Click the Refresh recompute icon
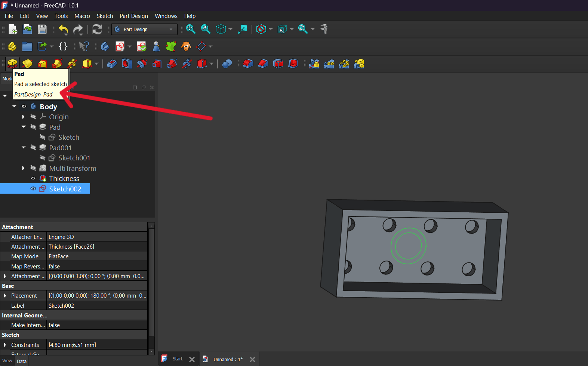Screen dimensions: 588x366 (x=97, y=29)
